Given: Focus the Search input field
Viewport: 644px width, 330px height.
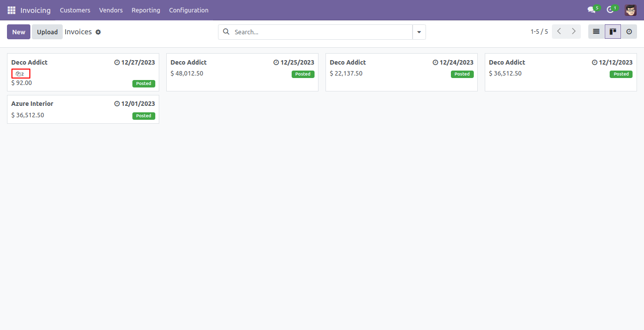Looking at the screenshot, I should [x=322, y=32].
